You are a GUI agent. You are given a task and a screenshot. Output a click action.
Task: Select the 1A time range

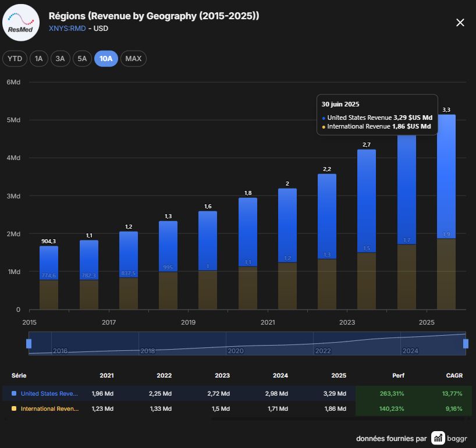click(38, 59)
